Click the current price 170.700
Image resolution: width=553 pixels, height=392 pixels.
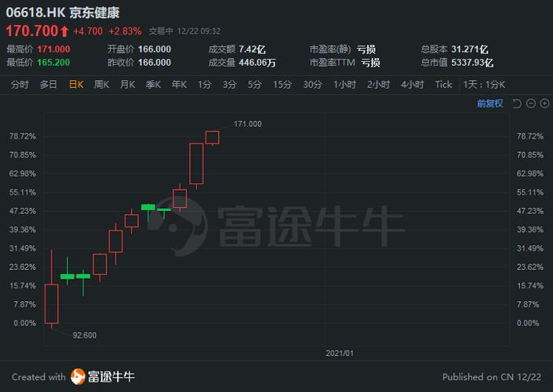click(33, 31)
